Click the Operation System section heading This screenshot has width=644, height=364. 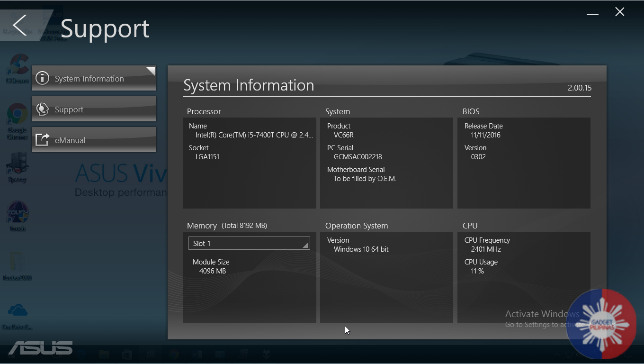coord(357,226)
